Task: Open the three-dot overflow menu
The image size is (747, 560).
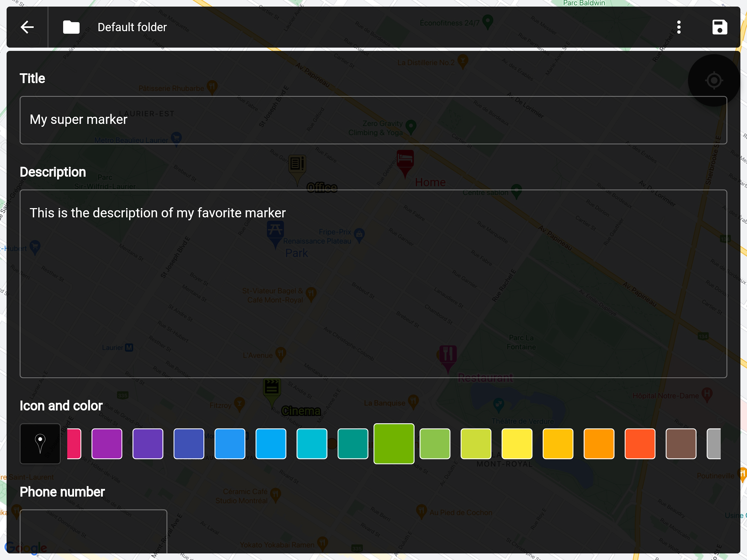Action: coord(679,27)
